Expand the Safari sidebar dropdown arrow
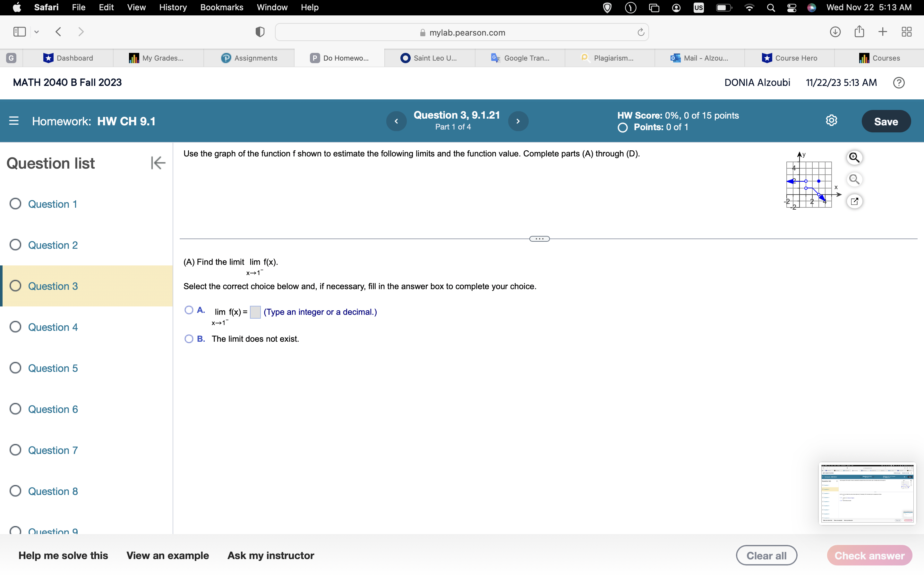Viewport: 924px width, 577px height. pyautogui.click(x=37, y=32)
